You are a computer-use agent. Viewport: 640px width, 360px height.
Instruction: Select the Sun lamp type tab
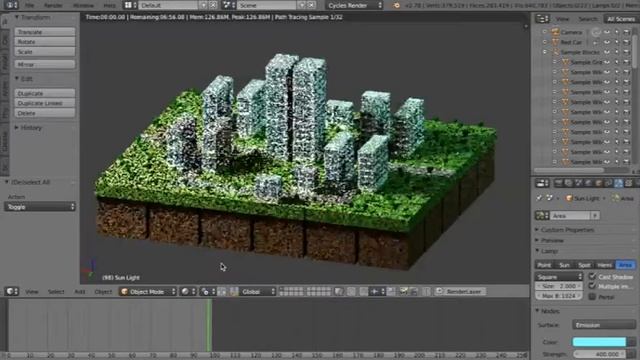point(564,265)
